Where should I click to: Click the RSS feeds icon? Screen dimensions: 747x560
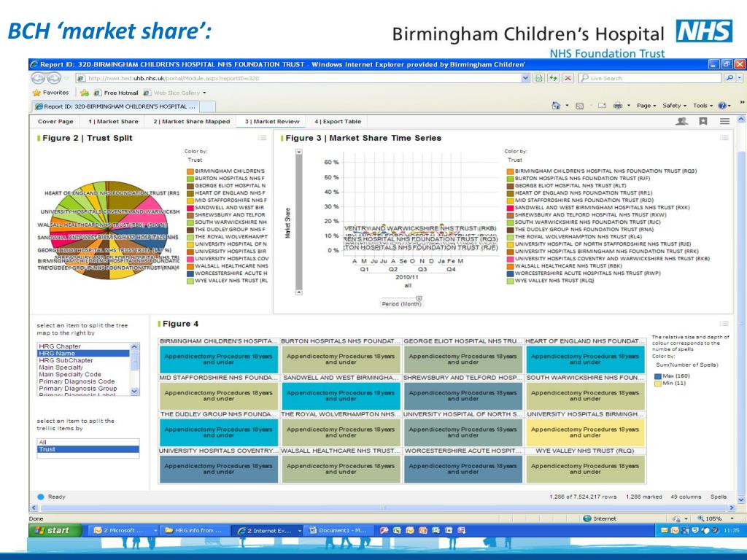[579, 106]
